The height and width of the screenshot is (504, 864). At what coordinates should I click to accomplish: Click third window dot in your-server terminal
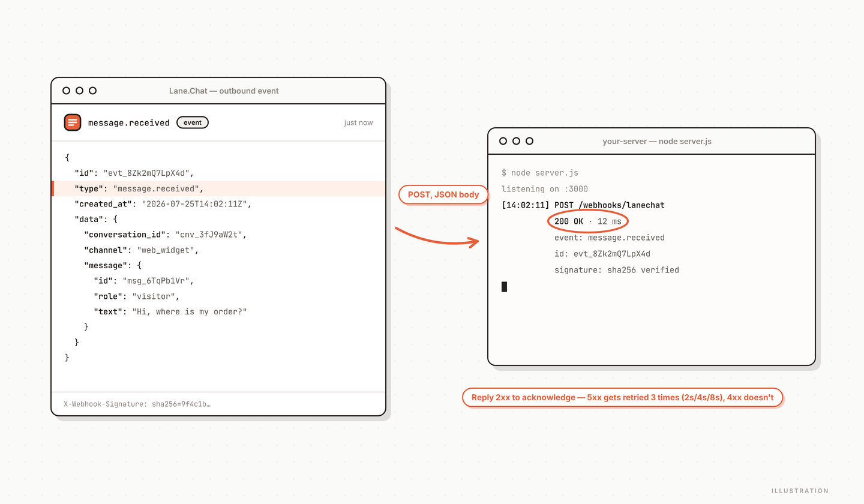[x=529, y=141]
